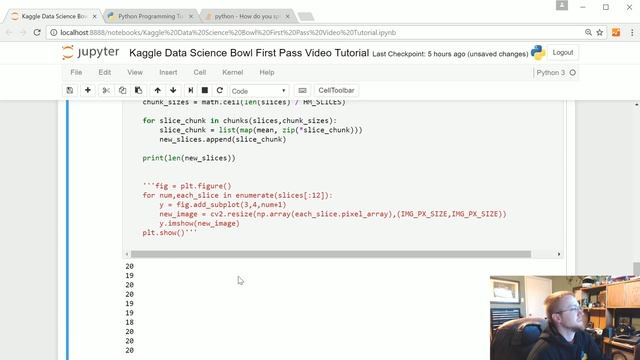Screen dimensions: 640x360
Task: Open a new browser tab
Action: 306,16
